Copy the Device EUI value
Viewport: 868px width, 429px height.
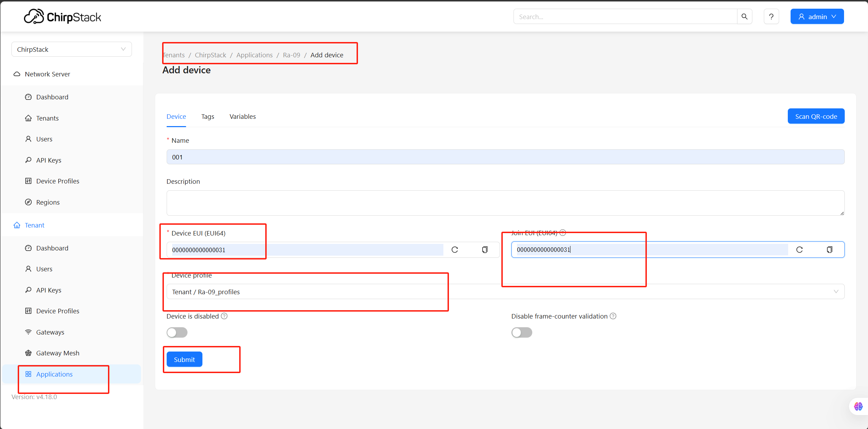pyautogui.click(x=485, y=250)
